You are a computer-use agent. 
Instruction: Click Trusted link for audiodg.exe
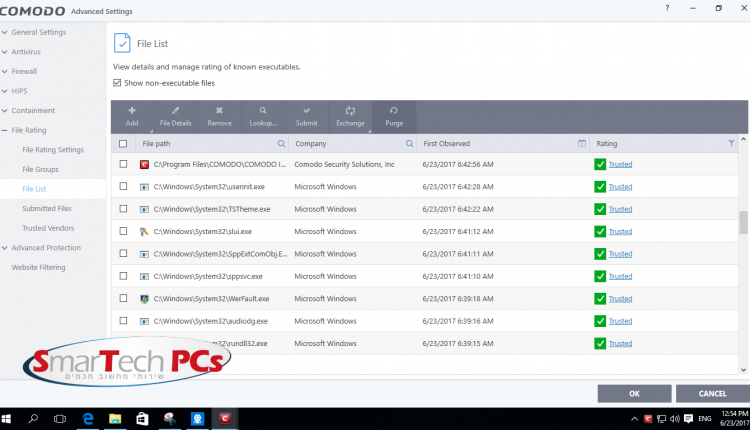[620, 321]
